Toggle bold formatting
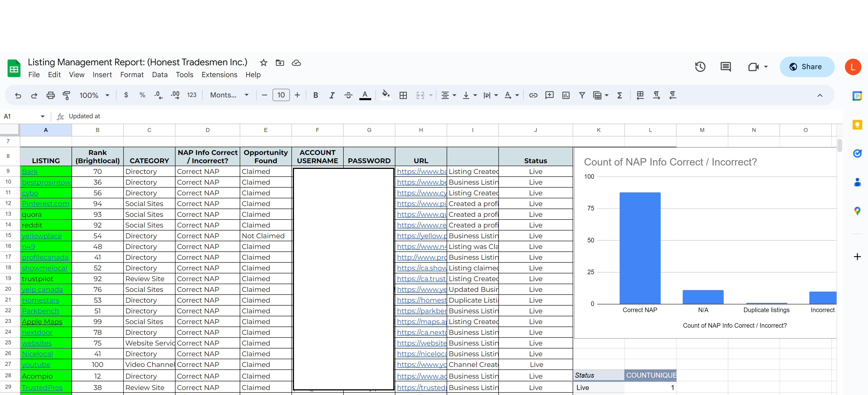The image size is (868, 395). [315, 95]
